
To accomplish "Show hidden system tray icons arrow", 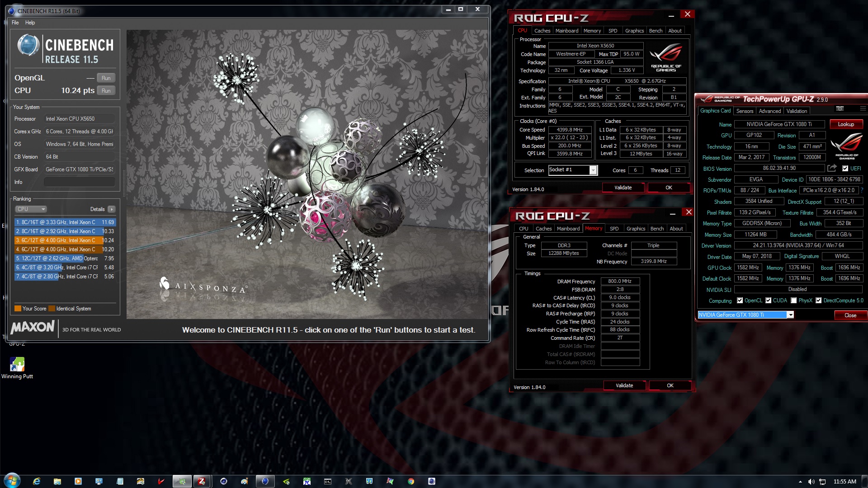I will 800,482.
